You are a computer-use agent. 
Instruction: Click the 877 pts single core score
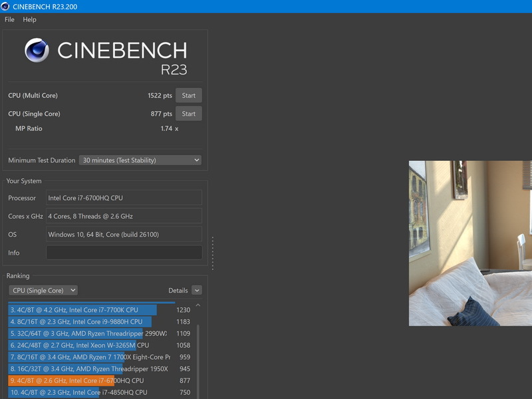pos(162,114)
